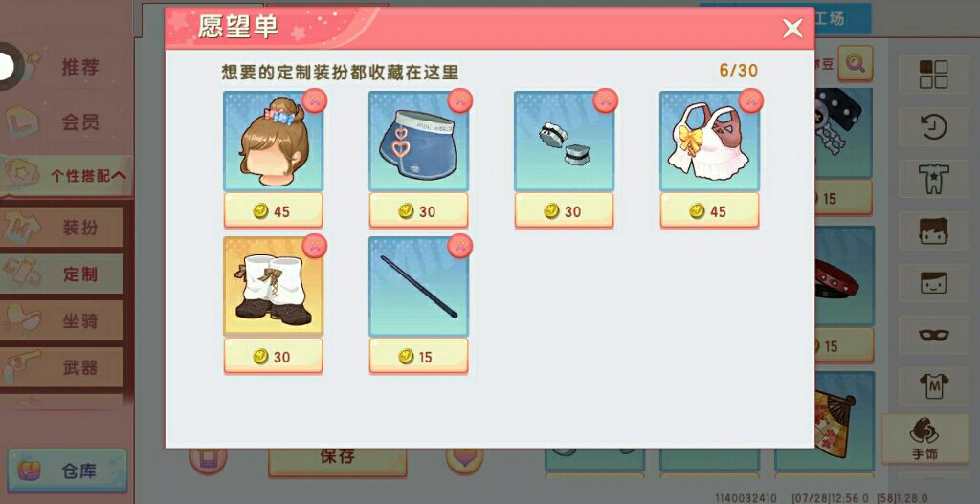980x504 pixels.
Task: Close the 愿望单 wishlist dialog
Action: pyautogui.click(x=792, y=28)
